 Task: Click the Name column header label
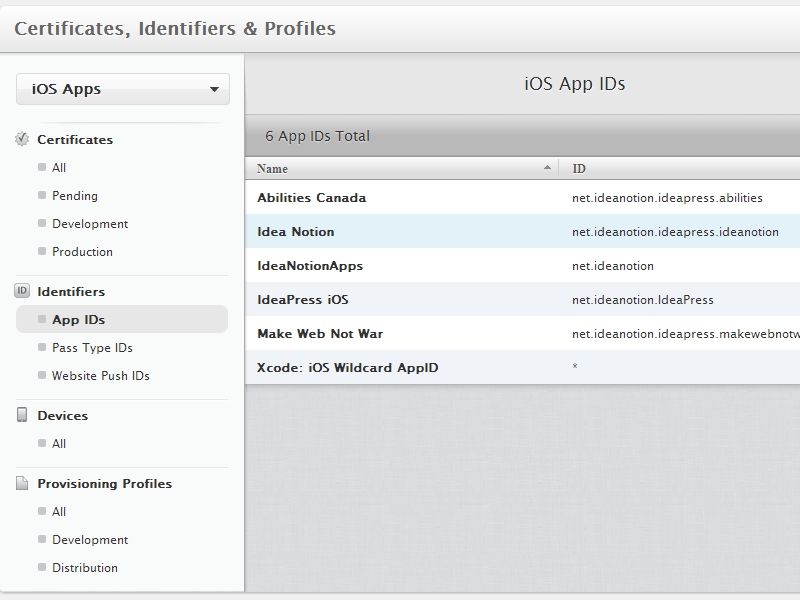click(x=272, y=168)
